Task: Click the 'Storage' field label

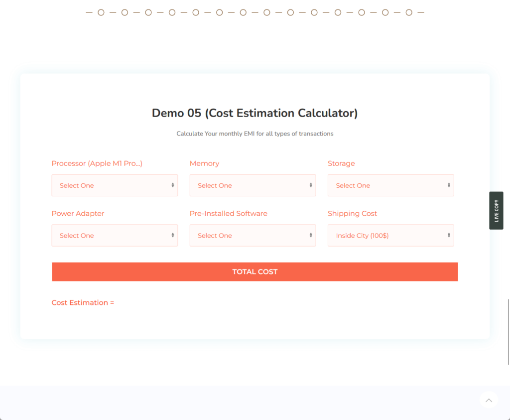Action: click(341, 163)
